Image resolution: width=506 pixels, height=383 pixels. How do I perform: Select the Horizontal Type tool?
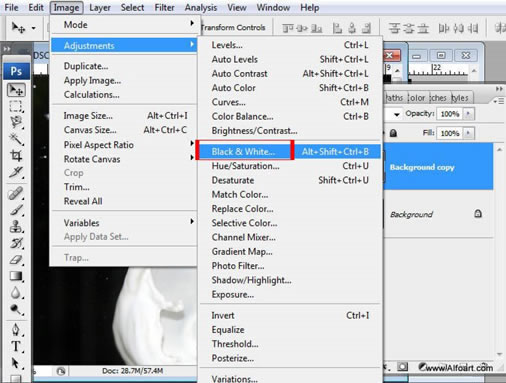[x=16, y=346]
